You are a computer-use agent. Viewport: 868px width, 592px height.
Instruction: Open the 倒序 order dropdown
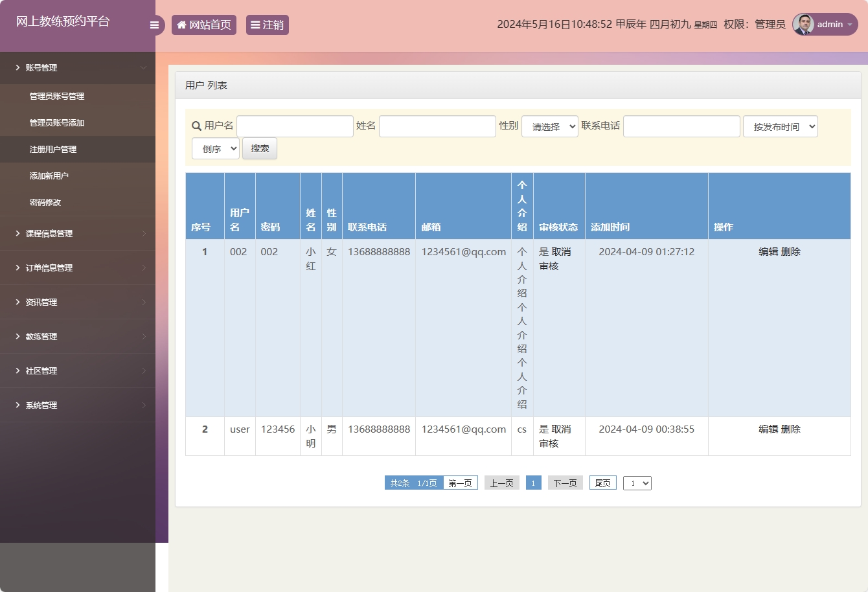click(x=215, y=148)
